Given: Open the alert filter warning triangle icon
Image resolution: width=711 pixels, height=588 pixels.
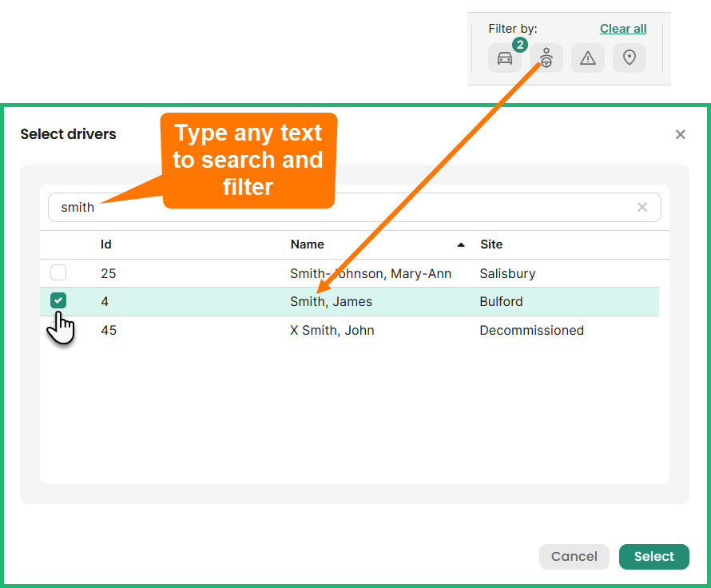Looking at the screenshot, I should 588,58.
